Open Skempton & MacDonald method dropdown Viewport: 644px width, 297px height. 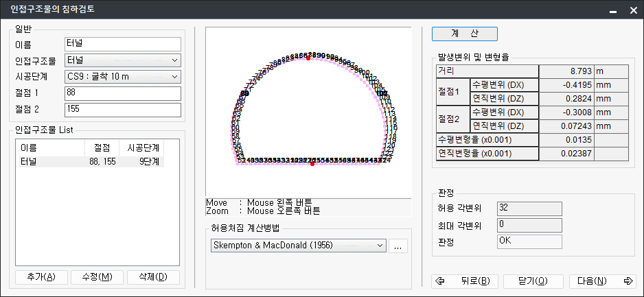[298, 246]
